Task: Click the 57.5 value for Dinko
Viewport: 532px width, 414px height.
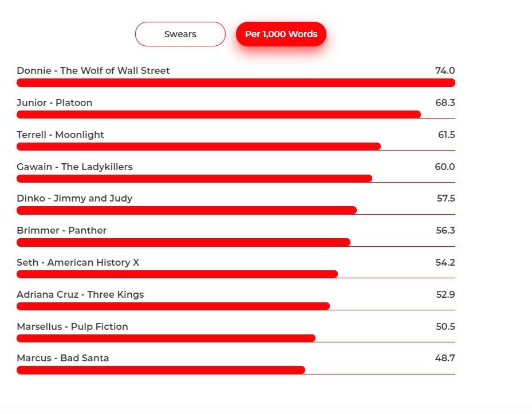Action: [446, 199]
